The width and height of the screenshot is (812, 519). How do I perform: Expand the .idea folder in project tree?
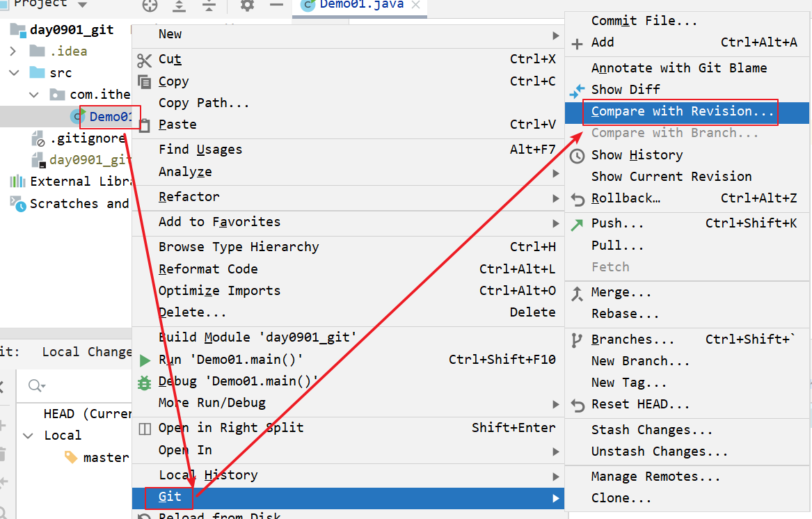13,51
